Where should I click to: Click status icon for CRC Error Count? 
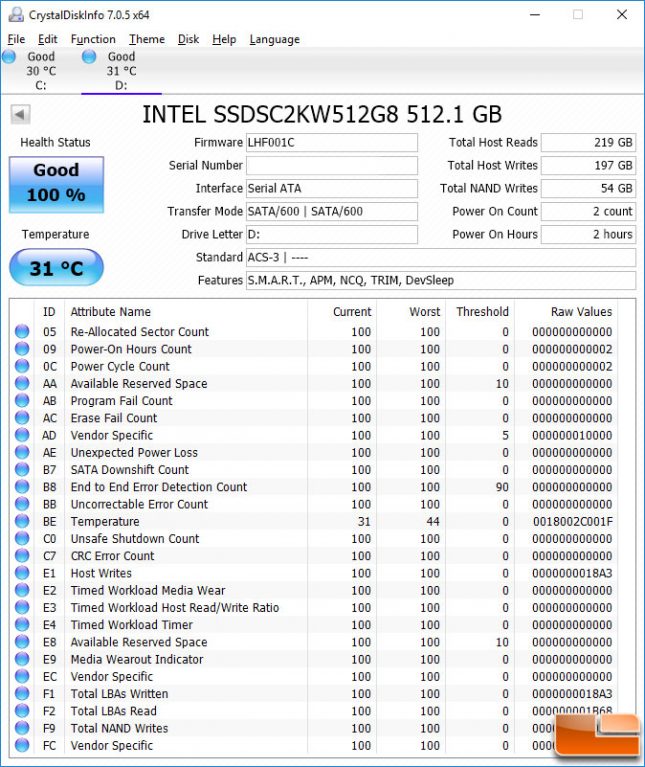(x=22, y=556)
